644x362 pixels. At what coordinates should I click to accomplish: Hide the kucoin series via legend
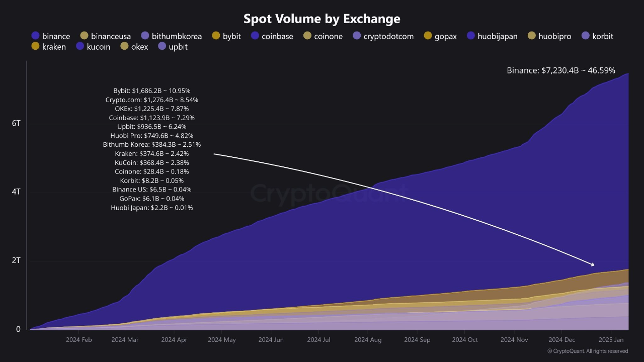[x=96, y=46]
